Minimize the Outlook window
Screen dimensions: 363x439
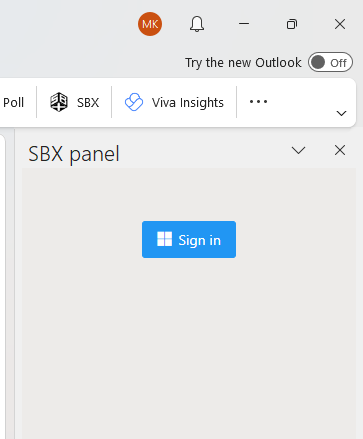(244, 24)
